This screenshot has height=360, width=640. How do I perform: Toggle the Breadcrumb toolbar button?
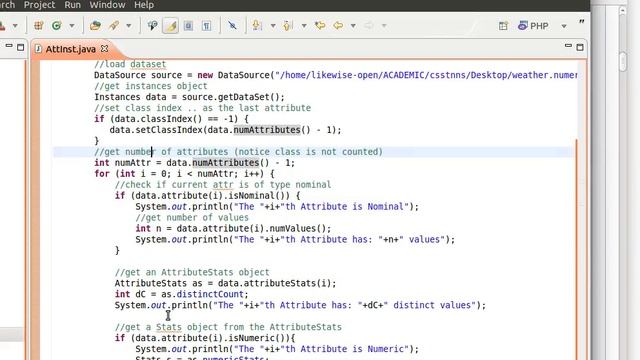152,26
